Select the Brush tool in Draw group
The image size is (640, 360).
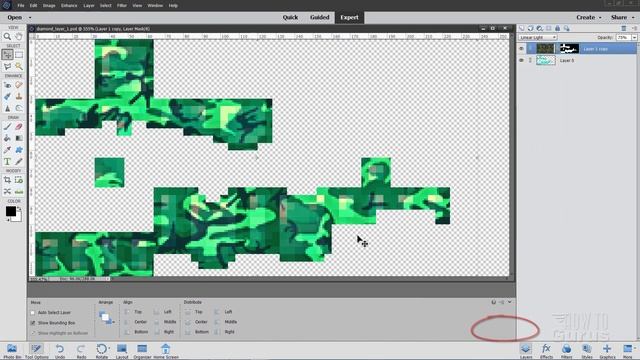point(7,127)
